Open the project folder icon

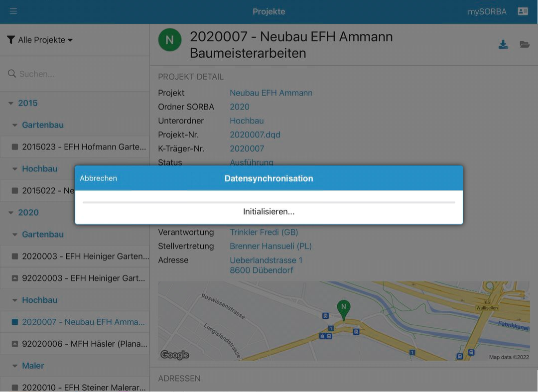pyautogui.click(x=524, y=45)
